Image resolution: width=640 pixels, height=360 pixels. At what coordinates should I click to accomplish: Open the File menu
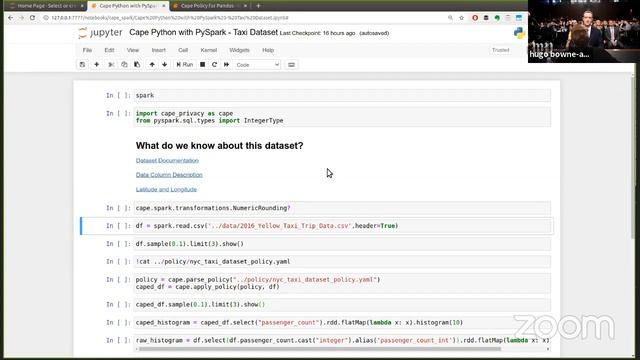87,50
